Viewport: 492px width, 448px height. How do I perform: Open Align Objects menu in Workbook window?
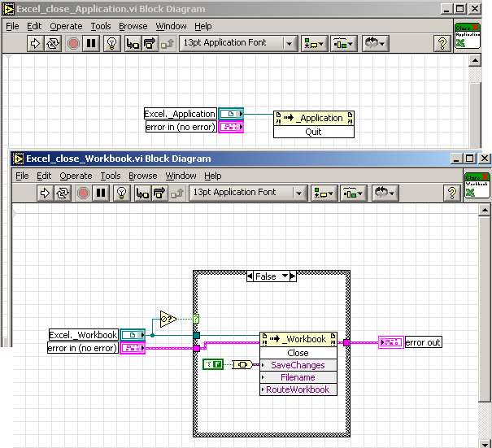click(x=324, y=193)
